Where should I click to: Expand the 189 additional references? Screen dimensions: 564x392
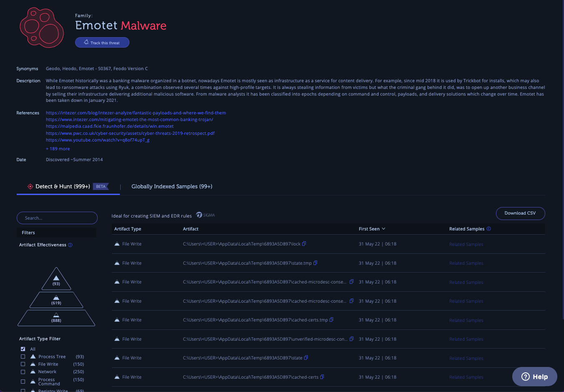[58, 149]
